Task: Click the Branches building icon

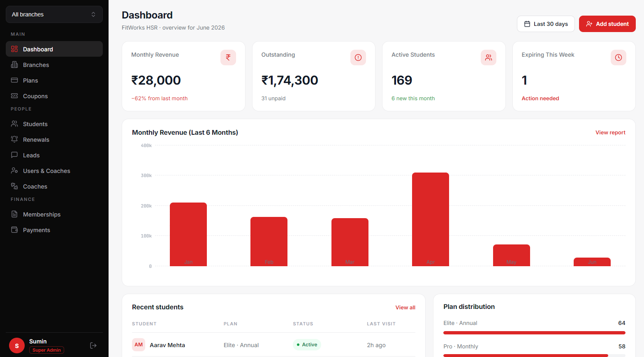Action: [14, 64]
